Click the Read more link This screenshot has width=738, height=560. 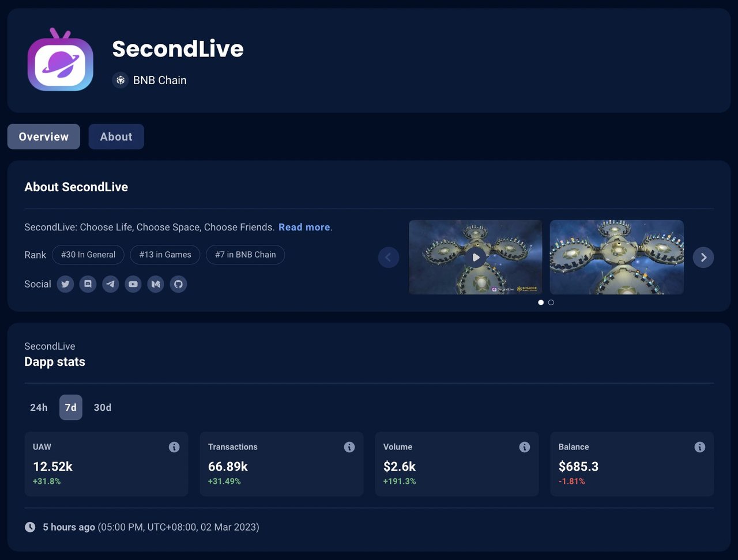pos(304,227)
